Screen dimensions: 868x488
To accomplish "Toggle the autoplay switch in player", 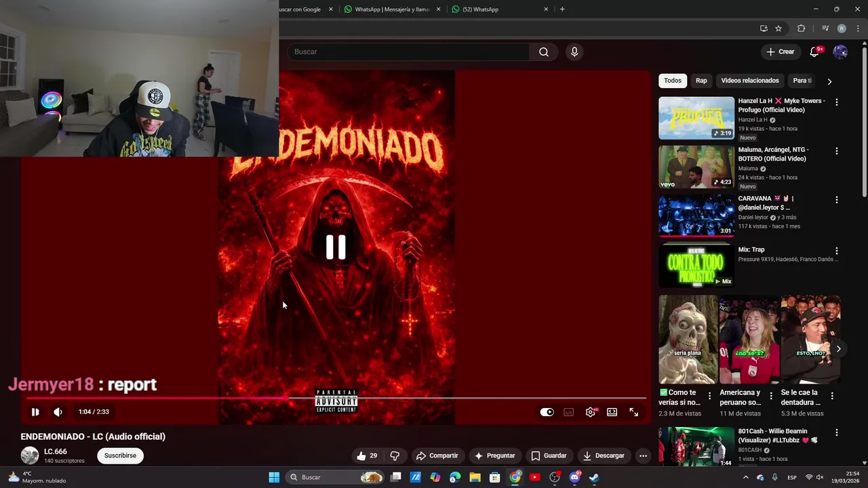I will pos(547,412).
